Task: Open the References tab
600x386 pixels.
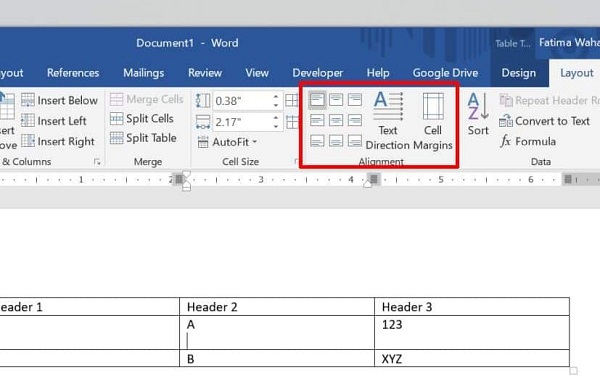Action: [x=73, y=73]
